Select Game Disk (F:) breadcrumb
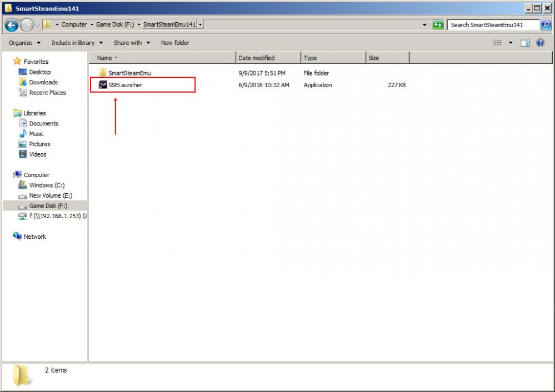Screen dimensions: 555x392 (115, 24)
